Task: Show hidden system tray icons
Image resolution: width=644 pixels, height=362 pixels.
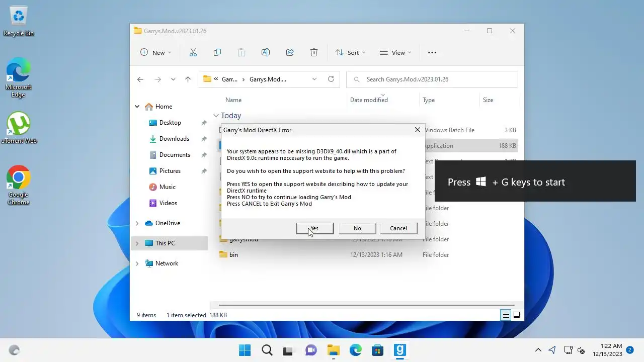Action: pyautogui.click(x=538, y=350)
